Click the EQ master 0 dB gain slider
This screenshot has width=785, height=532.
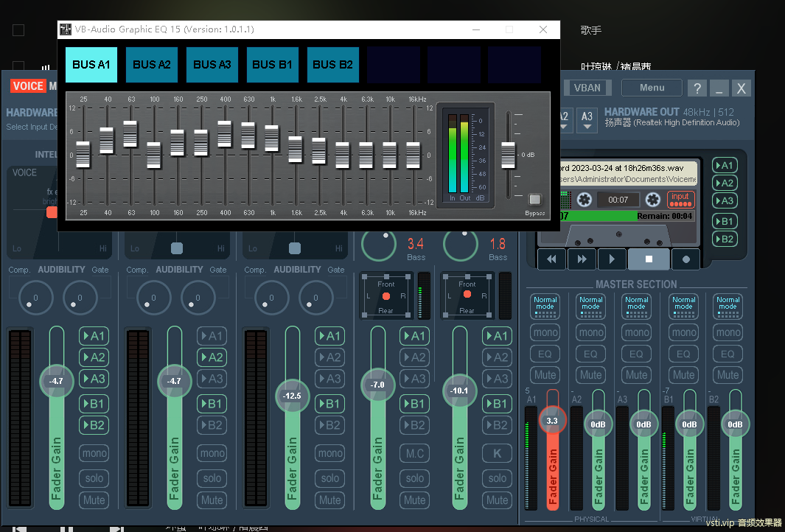click(508, 155)
